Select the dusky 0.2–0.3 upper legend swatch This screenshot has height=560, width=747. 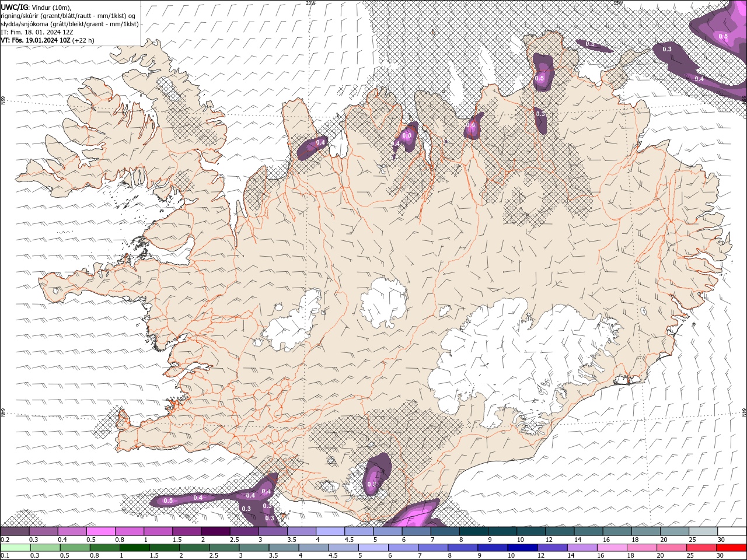coord(15,531)
